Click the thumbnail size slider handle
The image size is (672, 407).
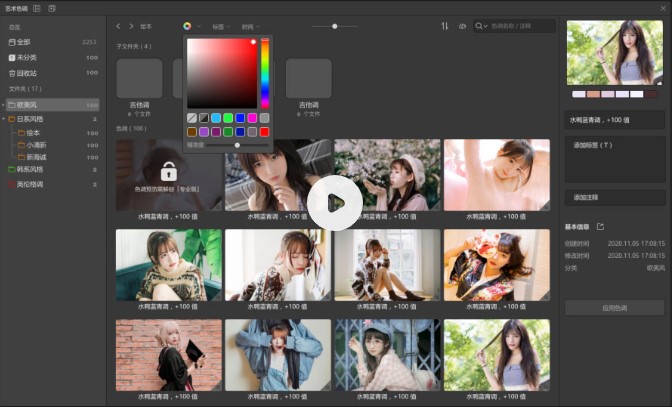[334, 26]
